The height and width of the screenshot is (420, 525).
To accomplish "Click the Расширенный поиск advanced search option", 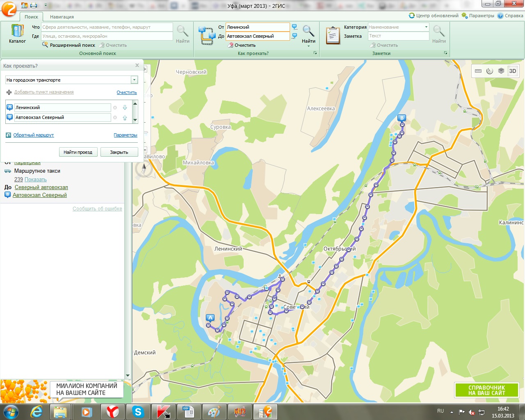I will tap(69, 45).
